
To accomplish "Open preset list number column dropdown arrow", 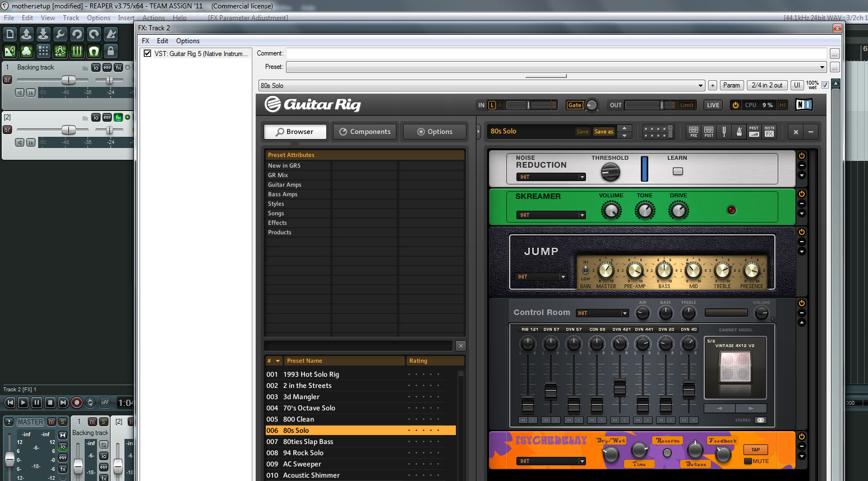I will (278, 361).
